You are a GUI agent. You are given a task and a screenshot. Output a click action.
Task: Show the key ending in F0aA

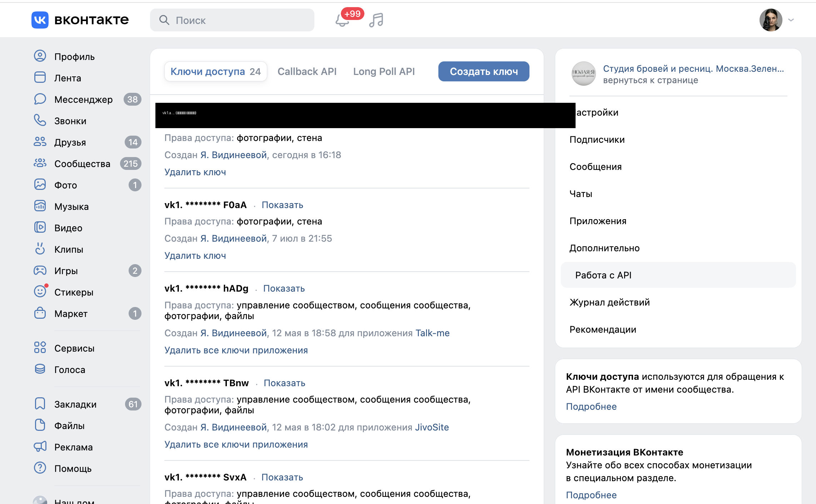(x=282, y=205)
